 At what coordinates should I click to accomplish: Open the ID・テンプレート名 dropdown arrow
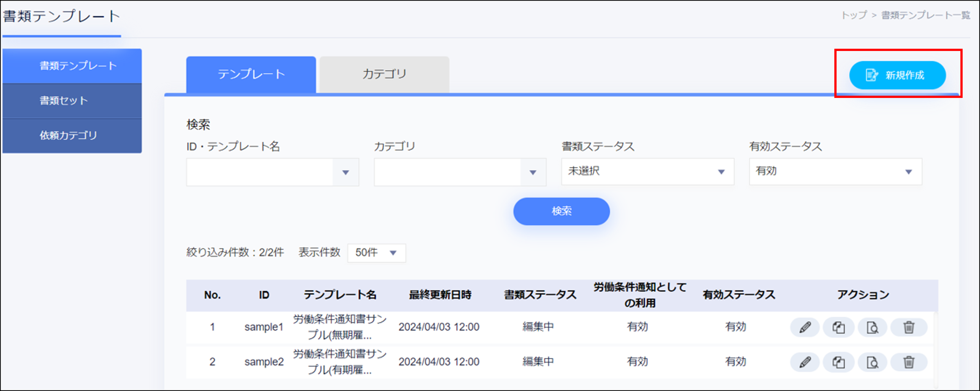[x=345, y=172]
